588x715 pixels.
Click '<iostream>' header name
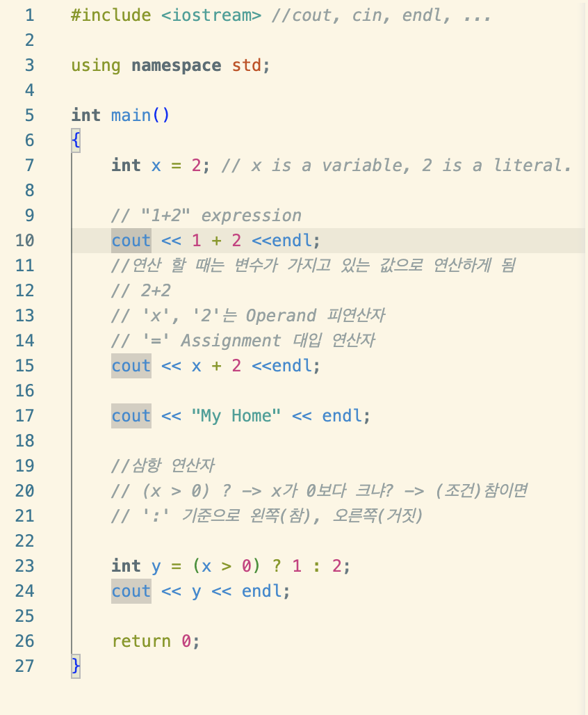click(211, 15)
